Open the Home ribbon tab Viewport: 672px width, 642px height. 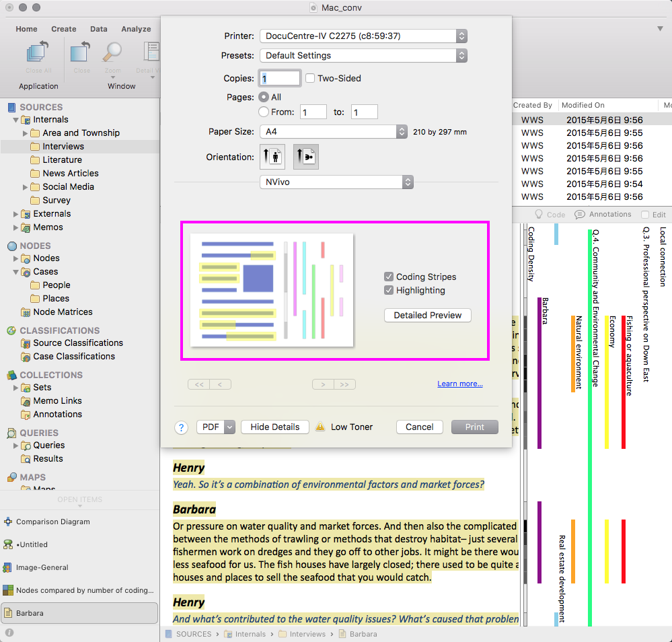27,29
